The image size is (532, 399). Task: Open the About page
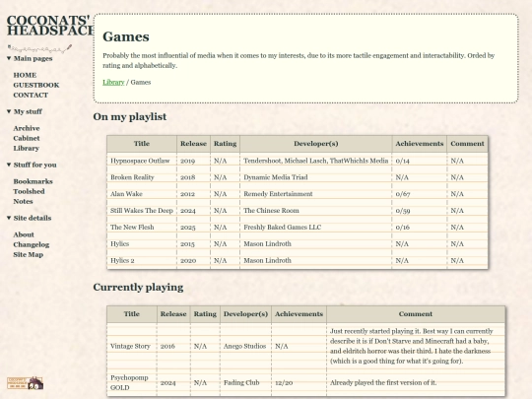(x=24, y=234)
